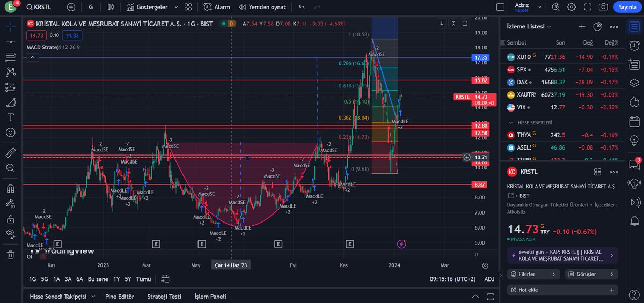Screen dimensions: 644x303
Task: Start bar replay with Yeniden oynat
Action: (261, 7)
